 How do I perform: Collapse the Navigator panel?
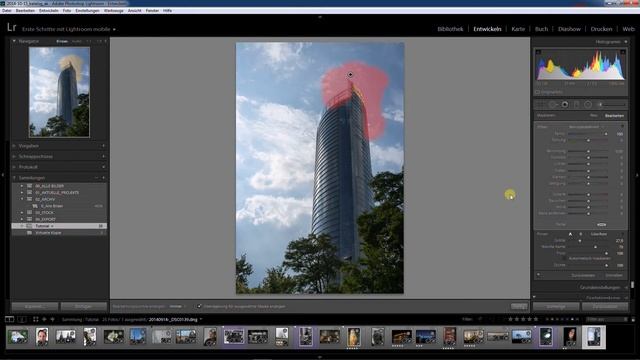[x=14, y=41]
